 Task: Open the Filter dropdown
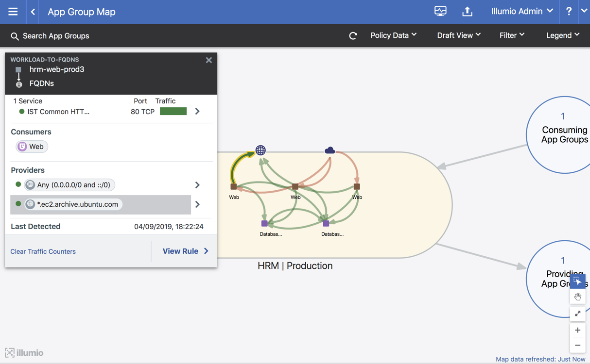click(512, 35)
